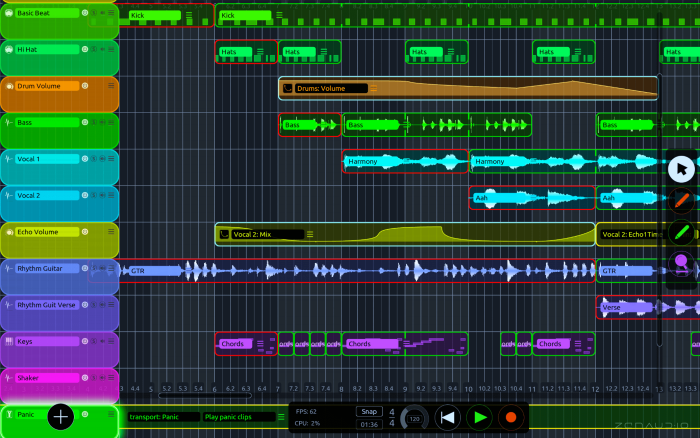Click the round button beside Drum Volume name

pos(85,86)
